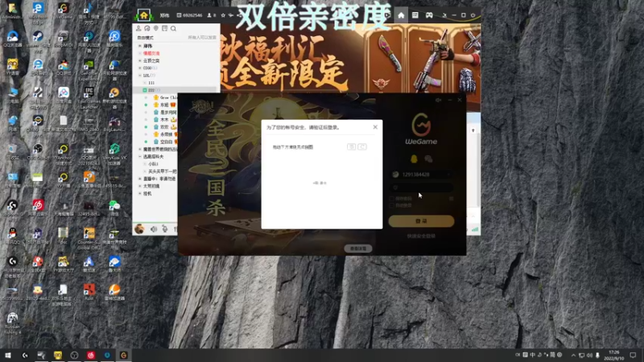Expand the WeGame account number dropdown
This screenshot has height=362, width=644.
(448, 175)
